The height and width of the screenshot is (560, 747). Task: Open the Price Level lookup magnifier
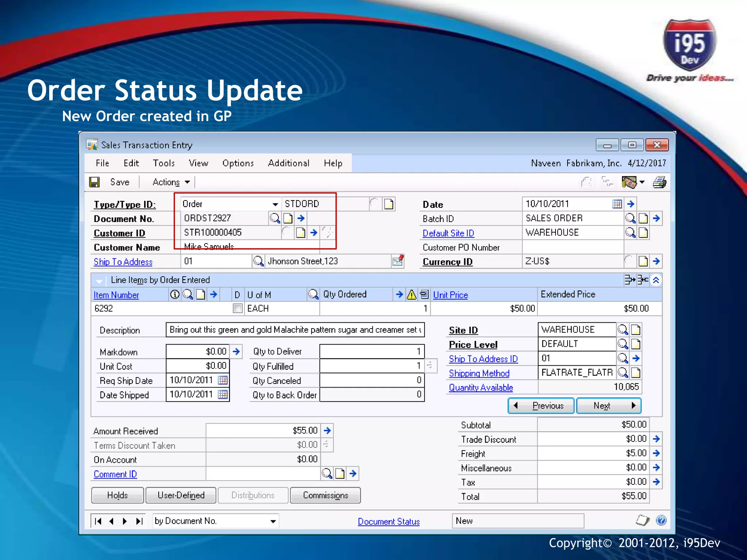[x=623, y=344]
